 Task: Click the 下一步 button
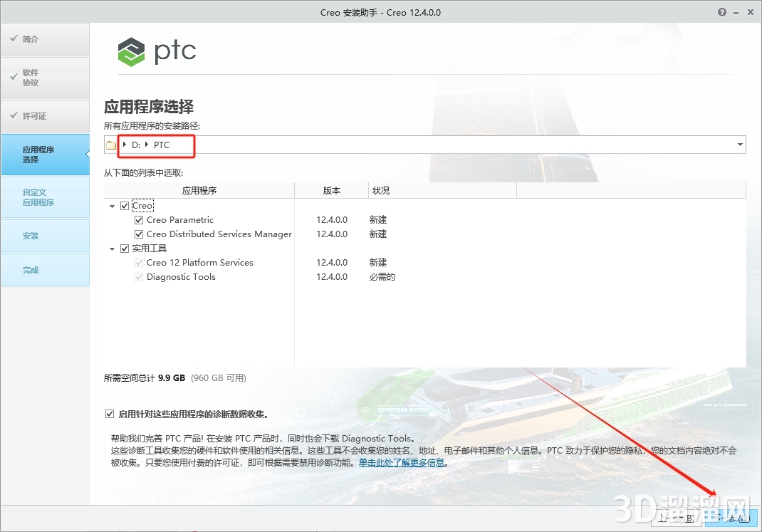click(730, 518)
